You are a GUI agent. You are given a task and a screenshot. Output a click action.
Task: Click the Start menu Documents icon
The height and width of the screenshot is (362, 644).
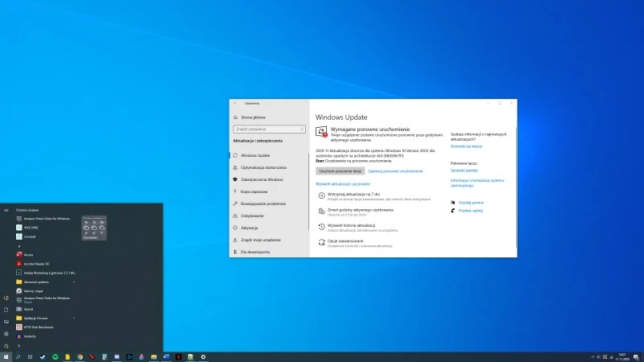coord(6,310)
